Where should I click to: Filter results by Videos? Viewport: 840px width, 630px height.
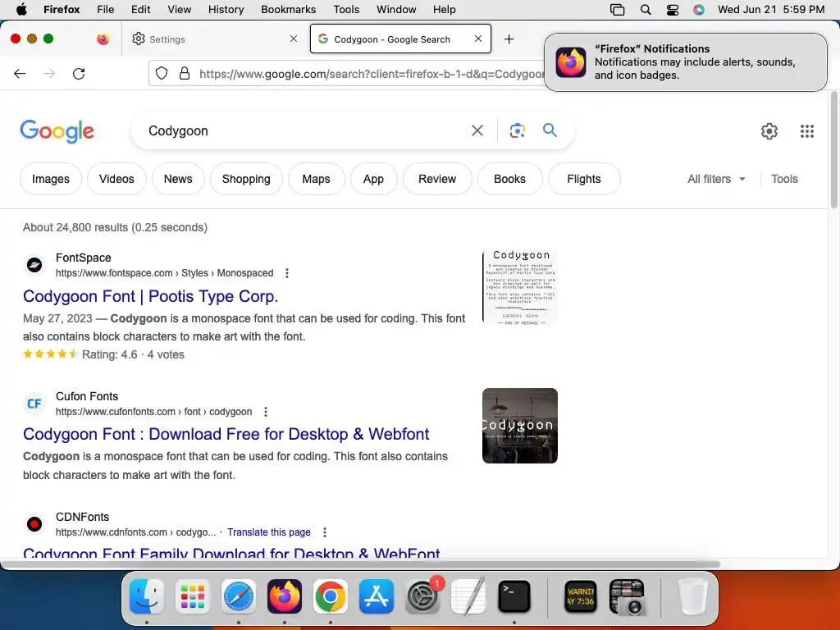click(x=116, y=179)
